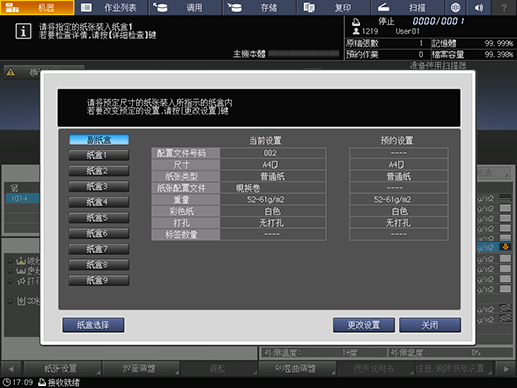
Task: Click the 标签数量 row label
Action: (186, 235)
